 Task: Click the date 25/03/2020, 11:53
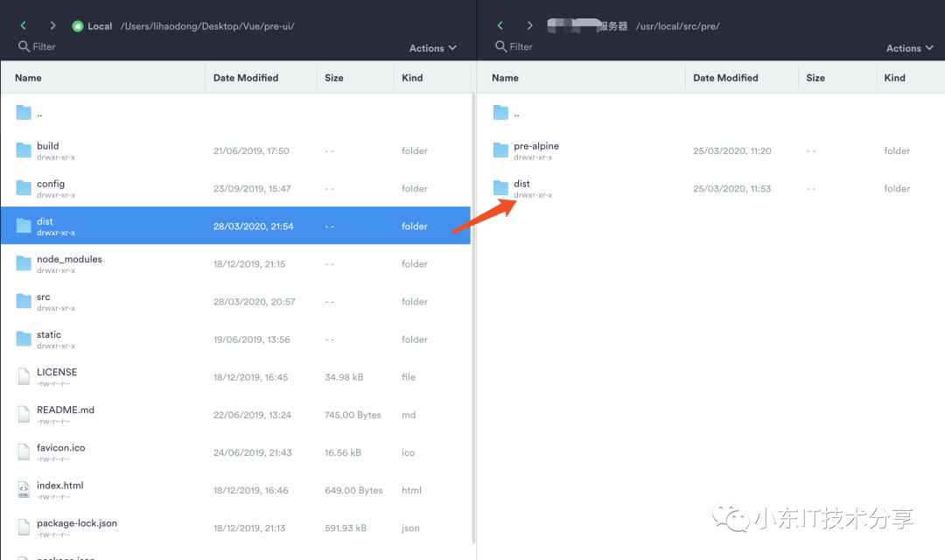click(732, 189)
